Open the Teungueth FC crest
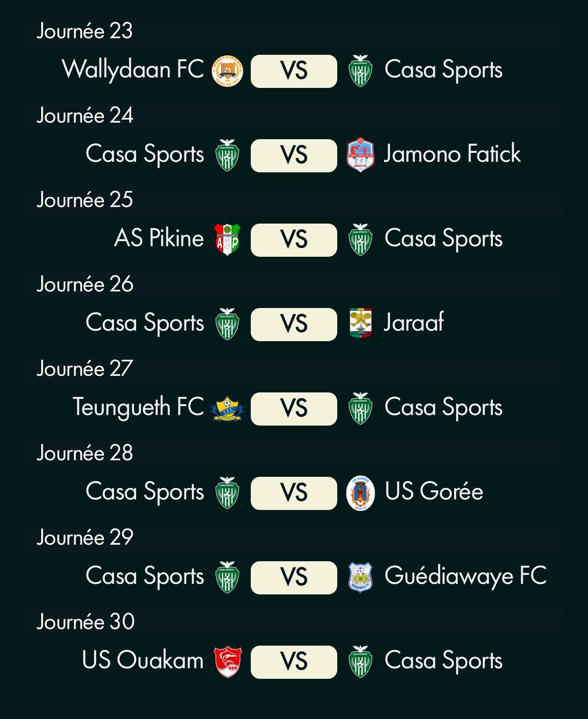 pyautogui.click(x=227, y=408)
